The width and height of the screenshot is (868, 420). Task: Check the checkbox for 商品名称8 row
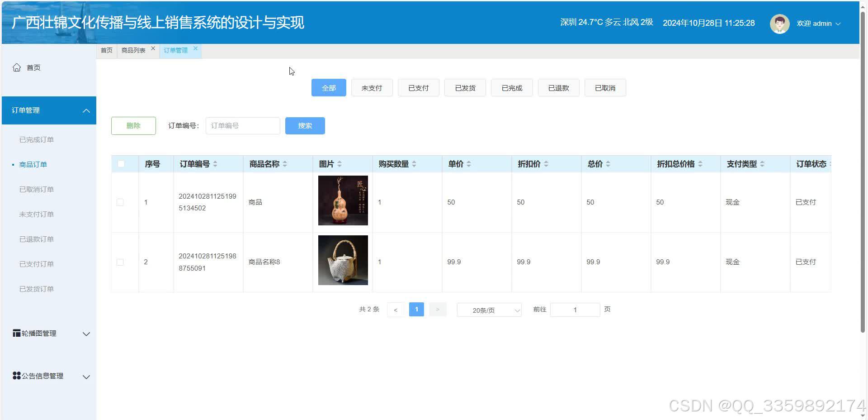pos(120,262)
